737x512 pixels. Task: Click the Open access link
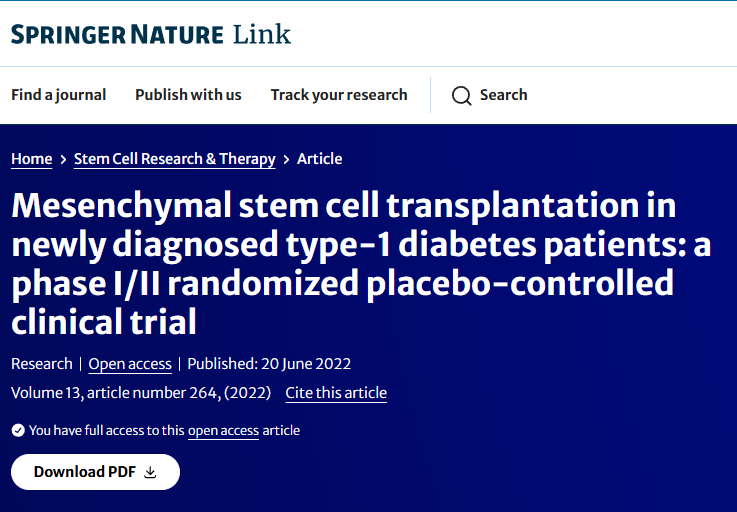click(x=130, y=364)
